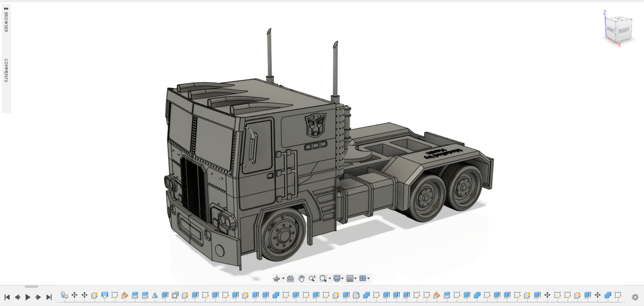The height and width of the screenshot is (306, 644).
Task: Click the timeline scroll handle
Action: click(x=31, y=287)
